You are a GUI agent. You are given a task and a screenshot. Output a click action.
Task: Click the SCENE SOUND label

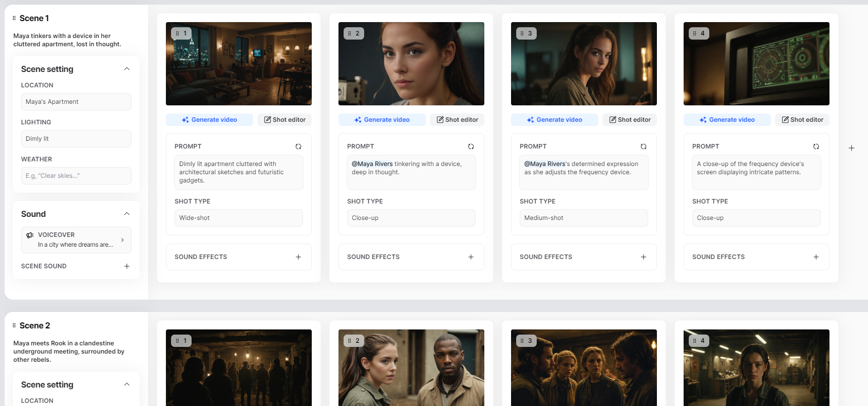point(44,266)
